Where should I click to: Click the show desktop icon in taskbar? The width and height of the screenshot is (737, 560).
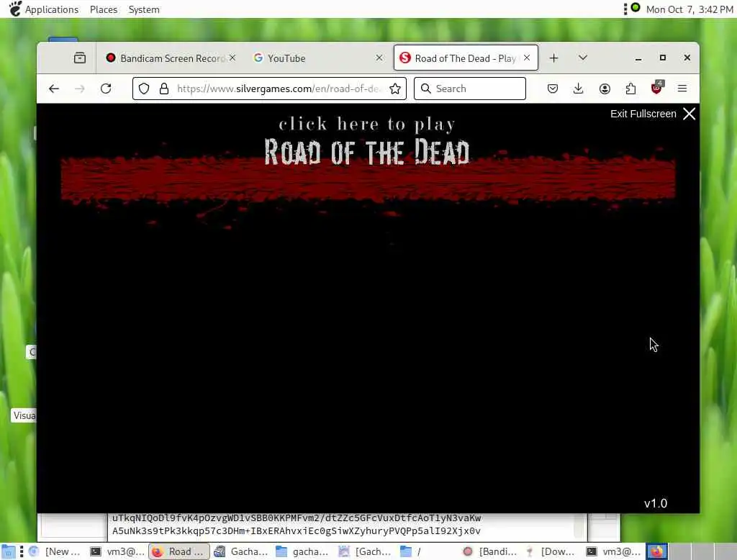click(8, 551)
